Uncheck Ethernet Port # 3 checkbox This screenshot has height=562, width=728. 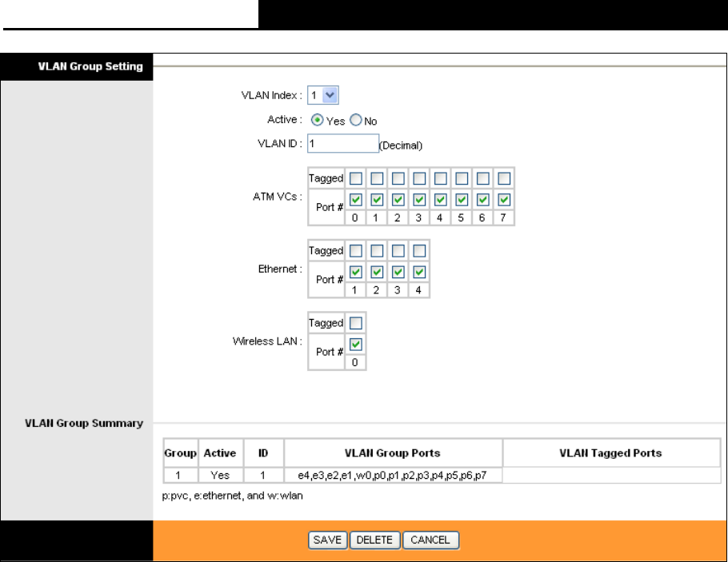click(398, 273)
